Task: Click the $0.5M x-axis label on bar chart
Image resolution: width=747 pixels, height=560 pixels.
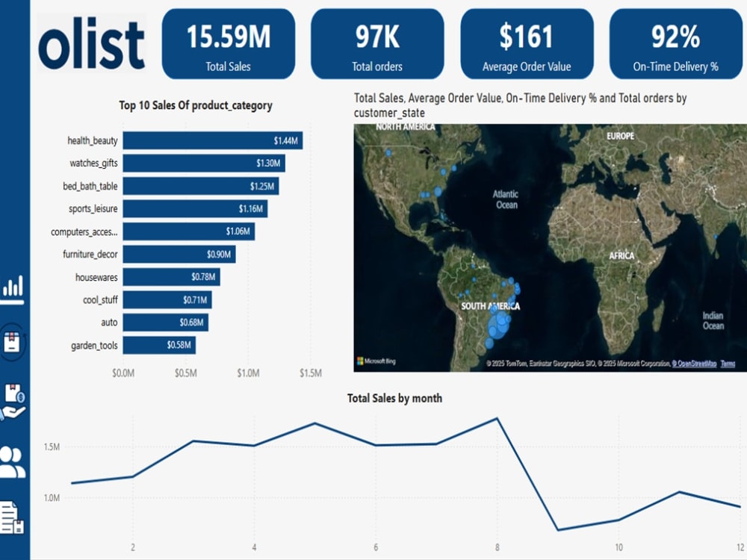Action: (x=186, y=373)
